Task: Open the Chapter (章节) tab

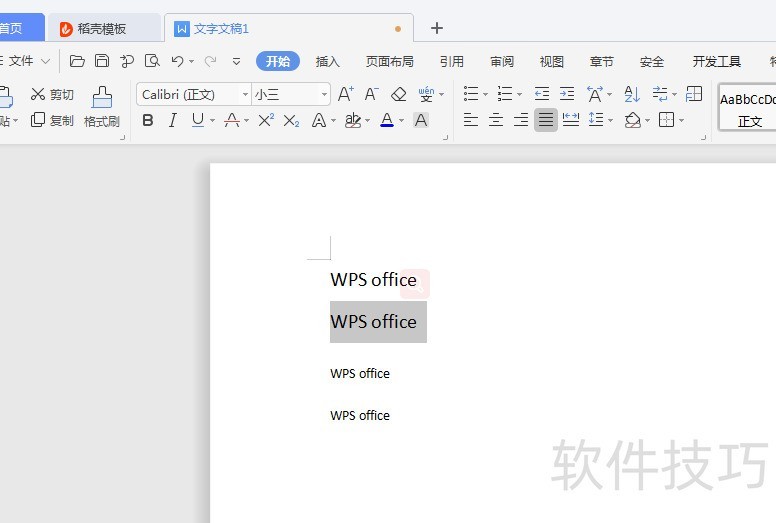Action: (602, 61)
